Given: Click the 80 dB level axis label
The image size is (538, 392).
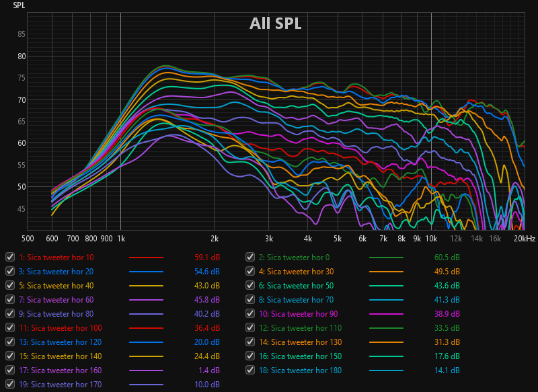Looking at the screenshot, I should point(22,56).
